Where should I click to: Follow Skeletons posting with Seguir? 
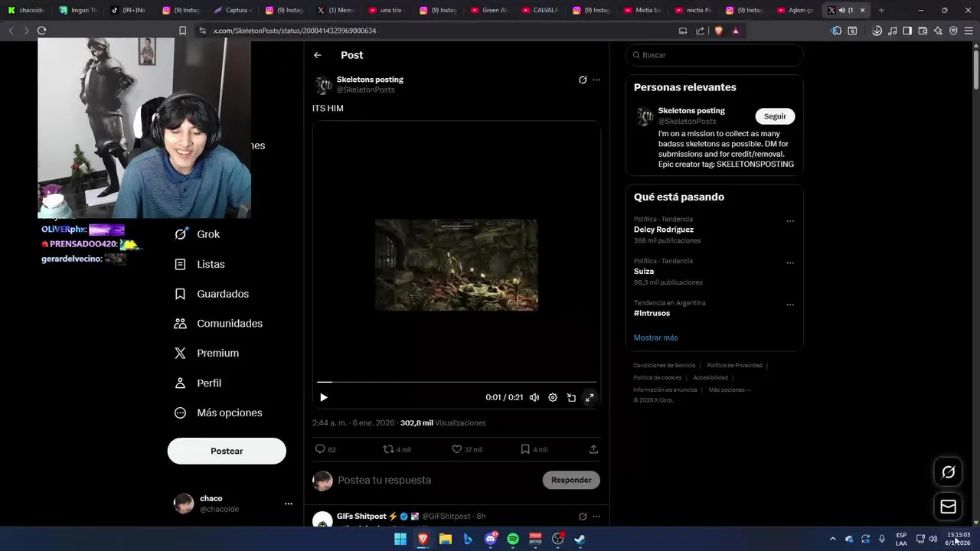tap(775, 116)
